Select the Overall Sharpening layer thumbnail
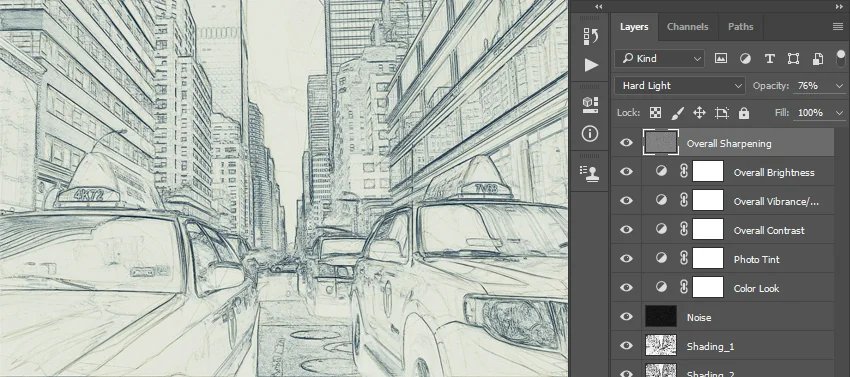 click(x=661, y=143)
